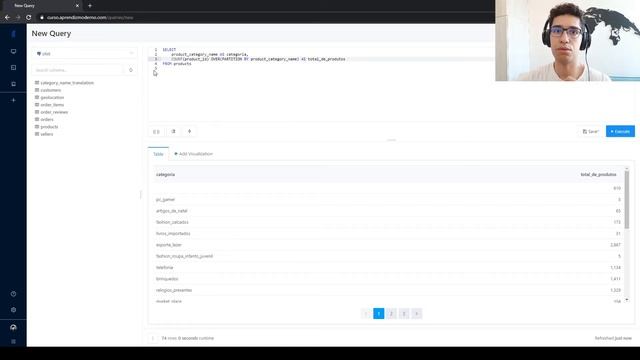Click the Save query button
Screen dimensions: 640x360
590,131
